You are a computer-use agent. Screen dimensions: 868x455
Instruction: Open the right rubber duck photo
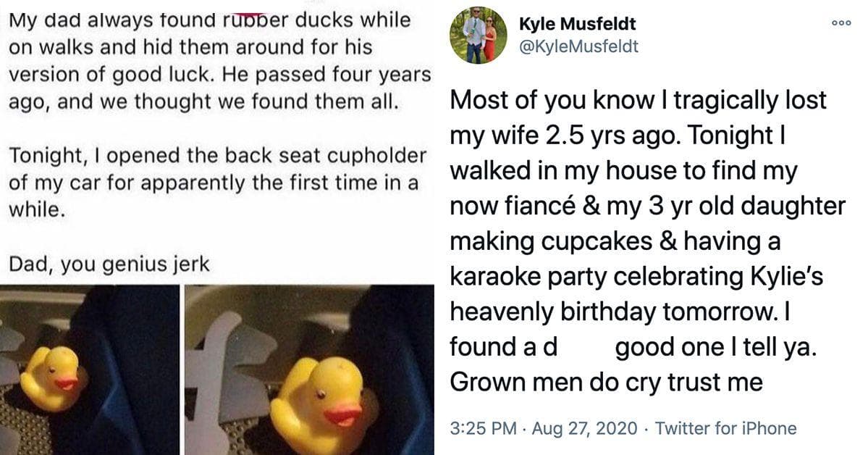tap(308, 370)
